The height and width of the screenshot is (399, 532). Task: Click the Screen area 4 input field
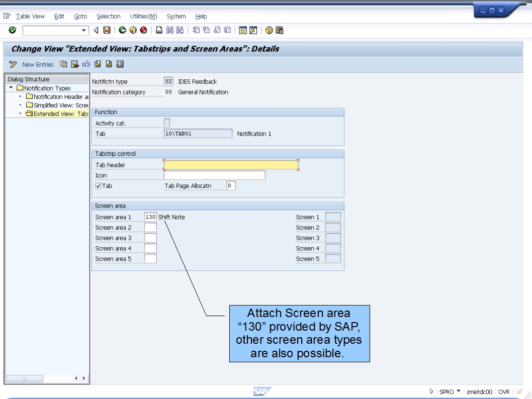click(x=150, y=248)
